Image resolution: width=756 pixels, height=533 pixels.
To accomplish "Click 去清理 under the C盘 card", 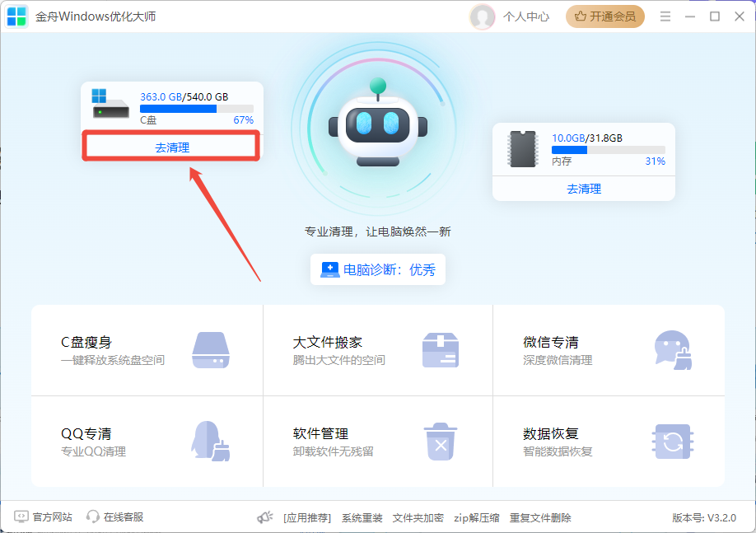I will 171,147.
